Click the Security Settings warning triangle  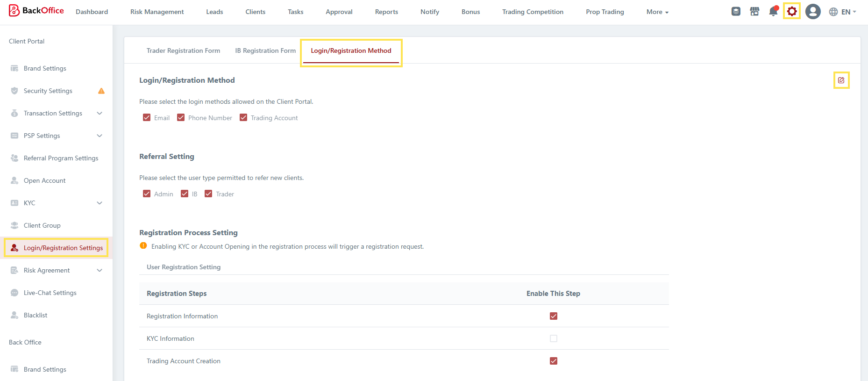[101, 91]
